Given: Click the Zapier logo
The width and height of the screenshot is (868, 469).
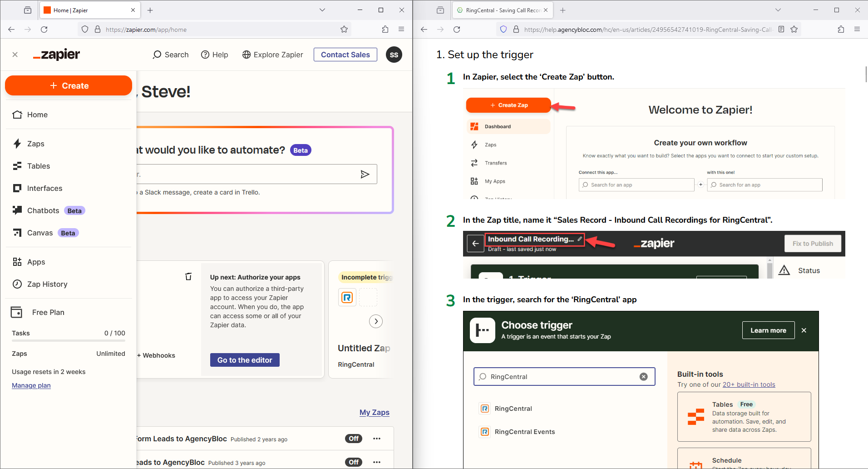Looking at the screenshot, I should (x=56, y=55).
